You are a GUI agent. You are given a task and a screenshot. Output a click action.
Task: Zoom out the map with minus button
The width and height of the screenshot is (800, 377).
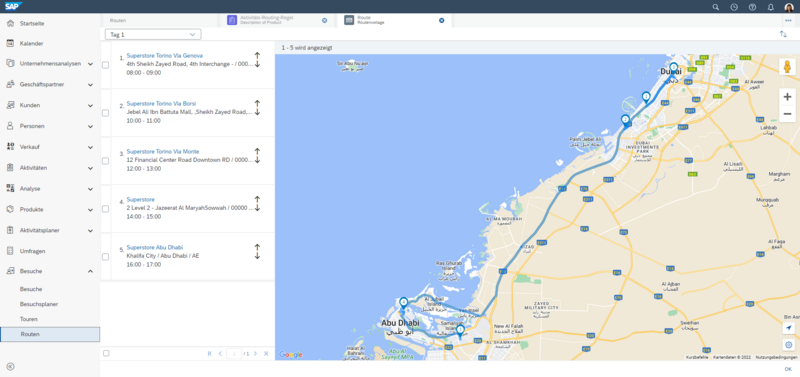click(x=787, y=113)
